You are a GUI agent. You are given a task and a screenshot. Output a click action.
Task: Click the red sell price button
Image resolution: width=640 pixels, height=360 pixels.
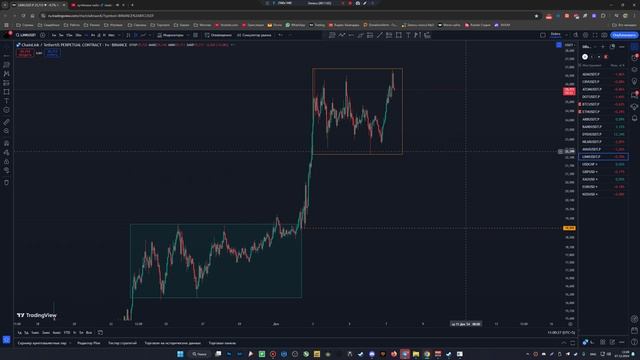coord(24,52)
